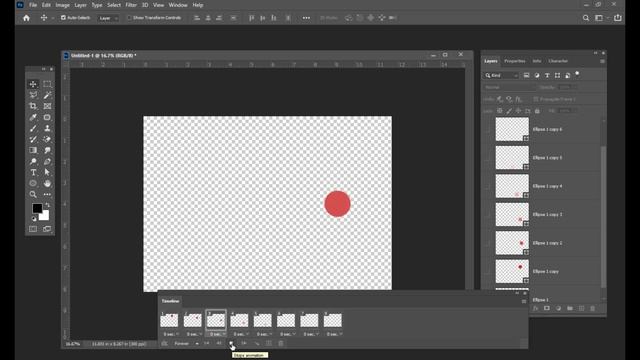Select the Brush tool
The height and width of the screenshot is (360, 640).
[x=33, y=128]
